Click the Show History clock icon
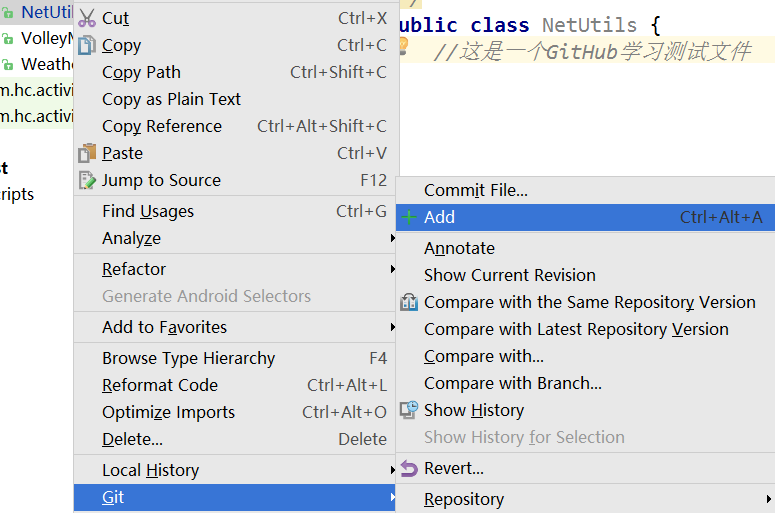This screenshot has height=513, width=775. tap(408, 410)
